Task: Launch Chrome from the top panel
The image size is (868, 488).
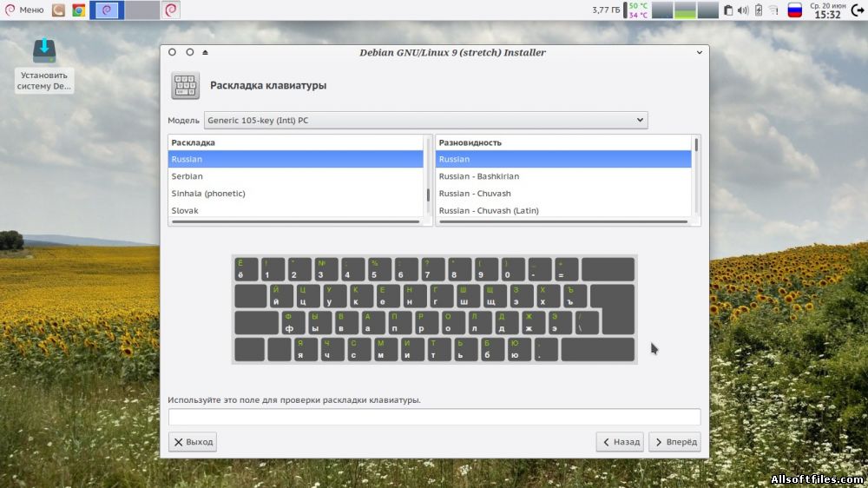Action: pyautogui.click(x=79, y=10)
